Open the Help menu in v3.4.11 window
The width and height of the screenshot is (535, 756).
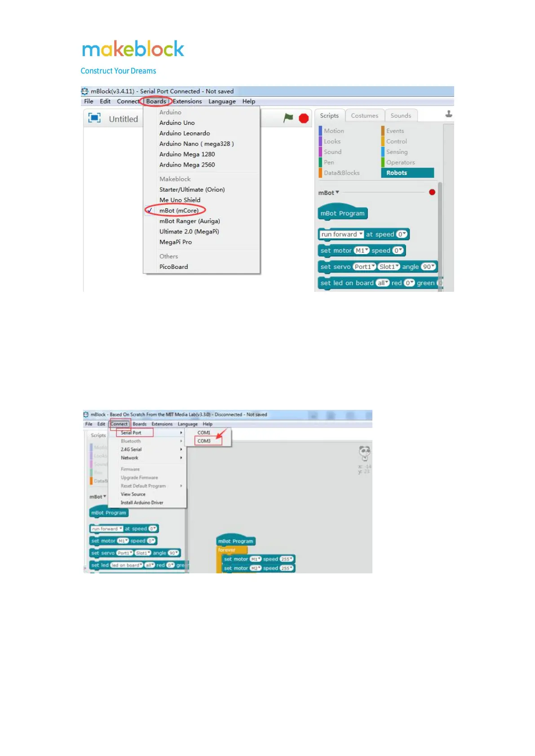tap(248, 101)
